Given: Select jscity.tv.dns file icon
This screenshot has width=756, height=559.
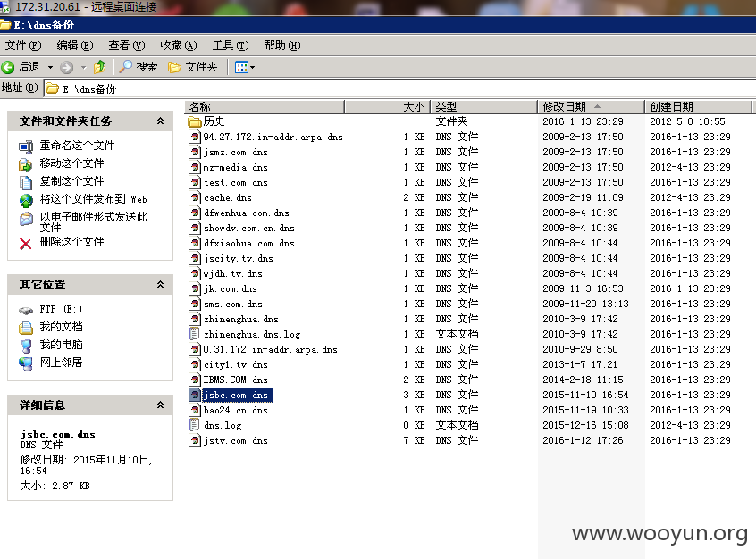Looking at the screenshot, I should coord(195,258).
